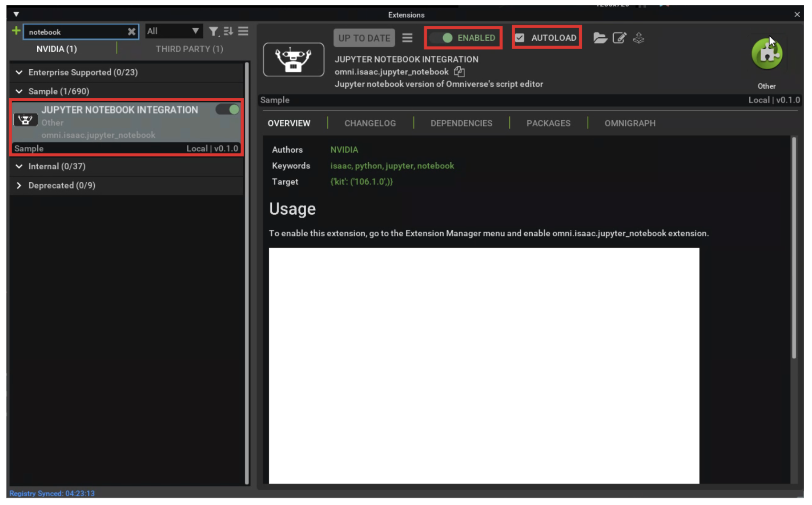Expand the Deprecated (0/9) group
812x505 pixels.
click(19, 185)
